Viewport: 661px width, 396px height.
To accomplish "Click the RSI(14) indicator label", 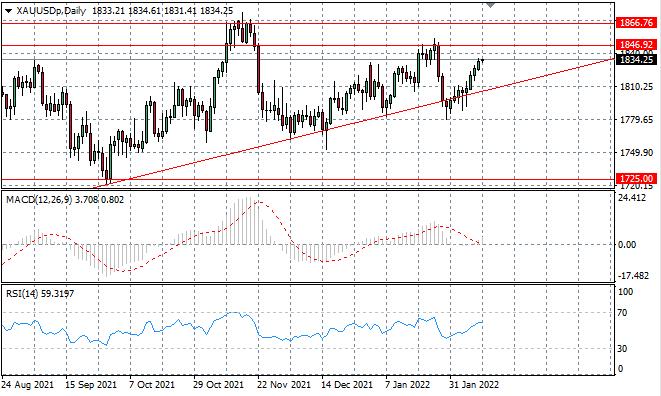I will pos(22,293).
